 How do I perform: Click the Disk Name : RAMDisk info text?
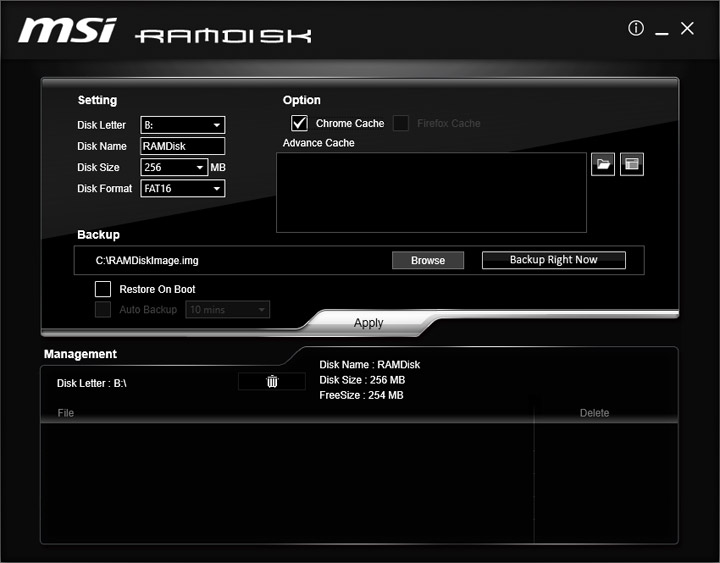370,365
